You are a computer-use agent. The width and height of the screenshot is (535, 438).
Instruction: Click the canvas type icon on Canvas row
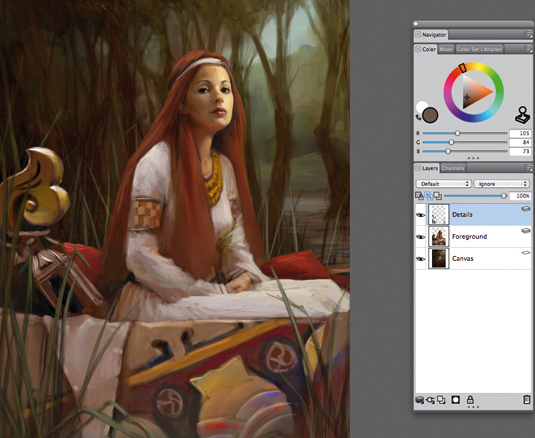526,253
